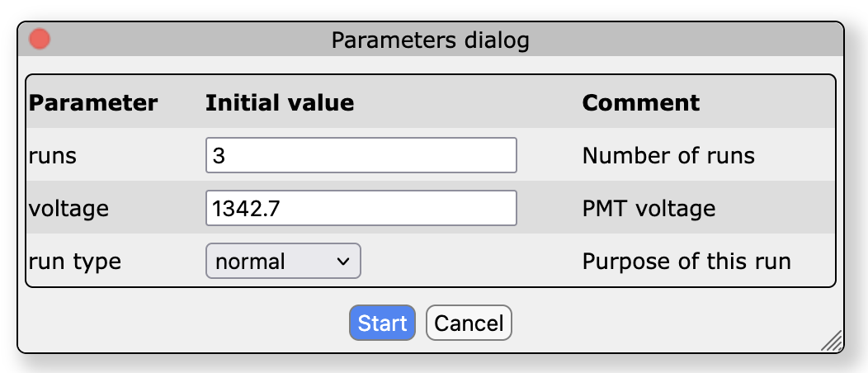Open the run type dropdown
This screenshot has height=373, width=868.
[283, 261]
